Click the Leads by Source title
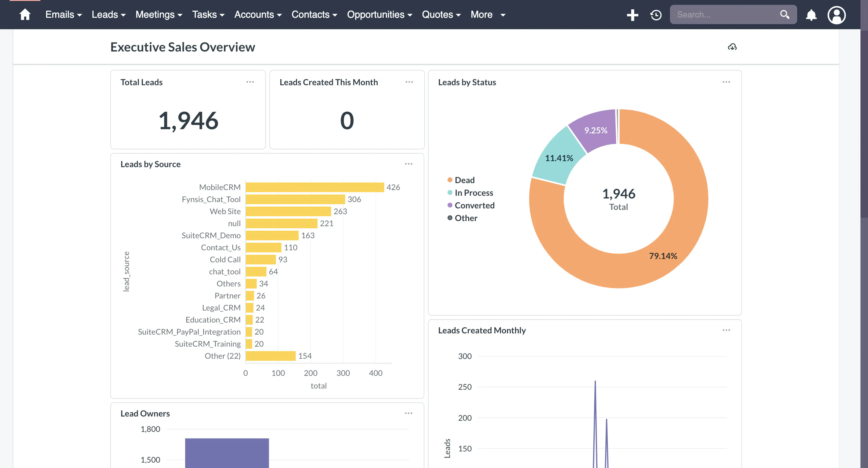Screen dimensions: 868x468 [x=150, y=164]
